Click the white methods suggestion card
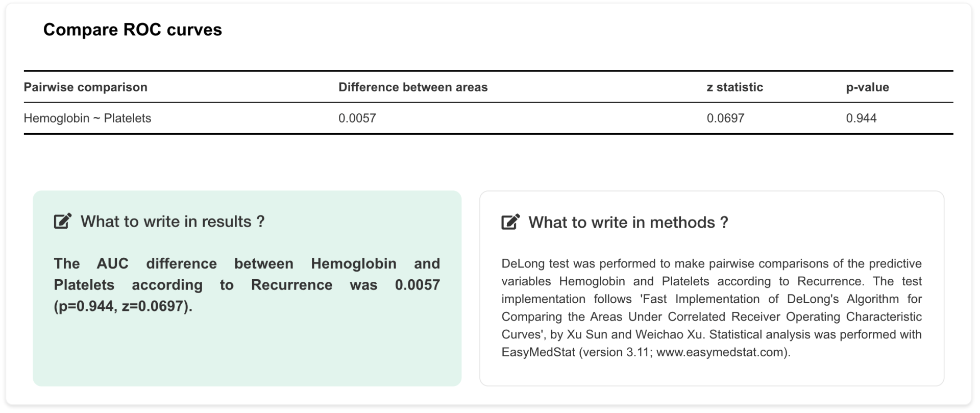Screen dimensions: 980x413 pos(712,288)
